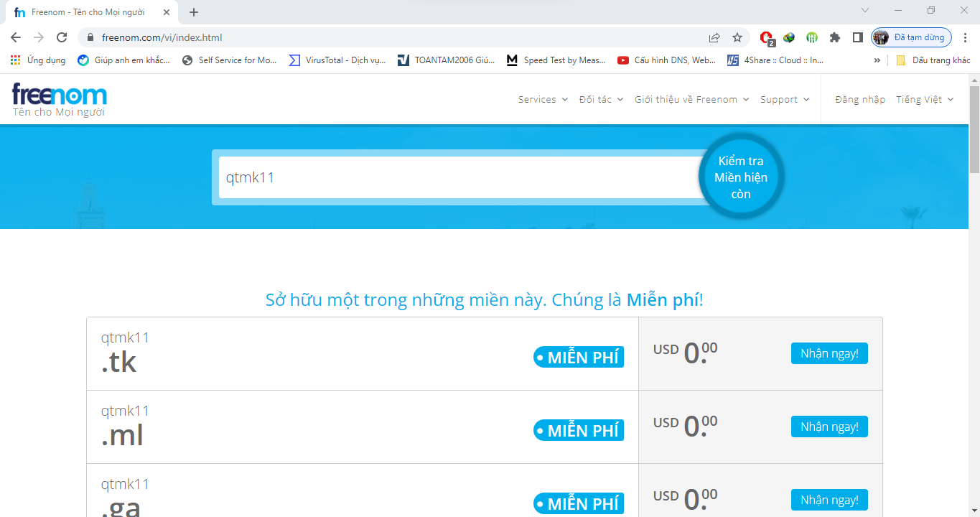This screenshot has width=980, height=517.
Task: Open the globe download manager extension
Action: point(789,37)
